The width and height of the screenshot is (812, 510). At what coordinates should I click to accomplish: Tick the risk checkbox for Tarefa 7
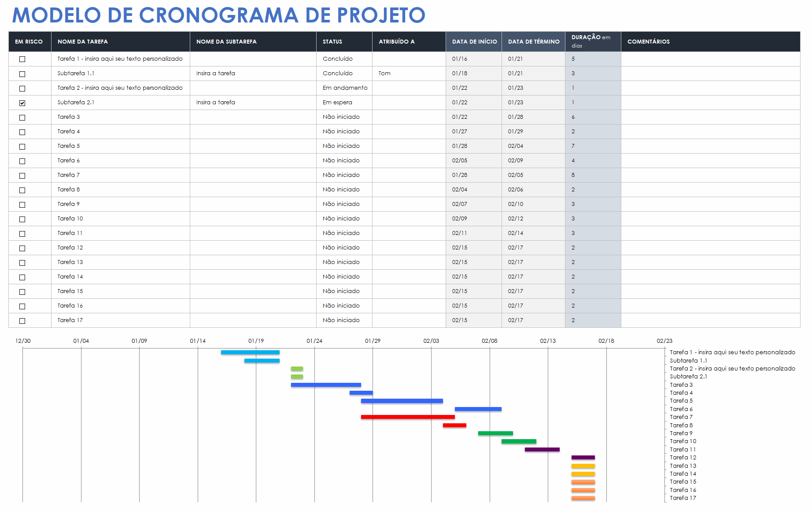(x=22, y=176)
